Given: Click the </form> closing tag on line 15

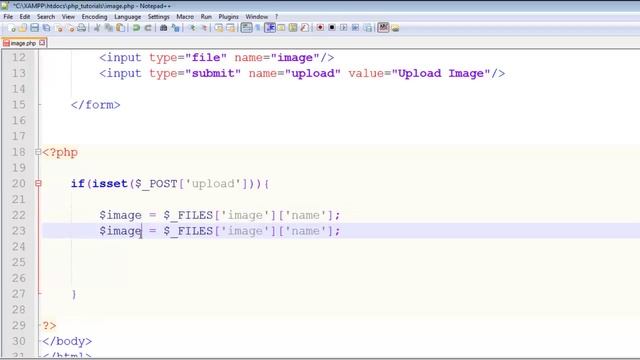Looking at the screenshot, I should [96, 105].
